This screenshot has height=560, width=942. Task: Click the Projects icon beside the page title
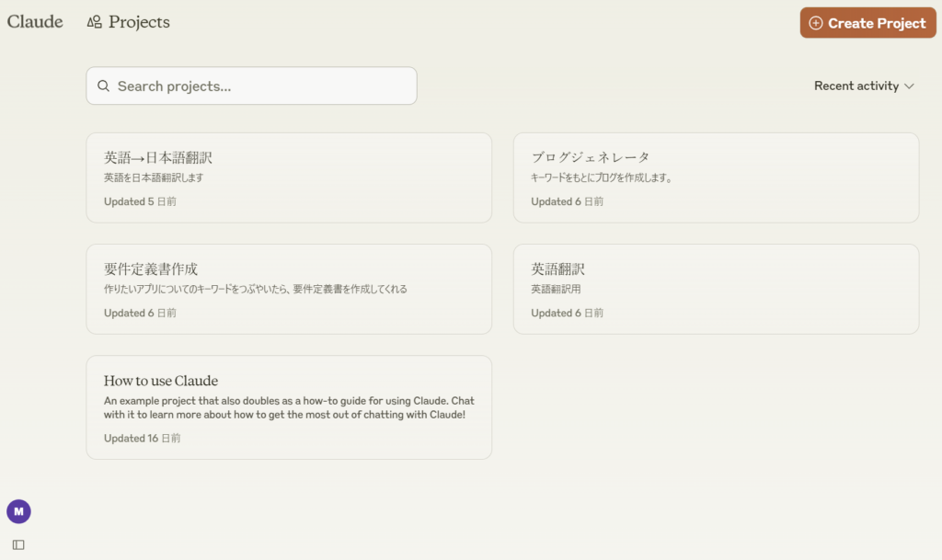(x=94, y=22)
